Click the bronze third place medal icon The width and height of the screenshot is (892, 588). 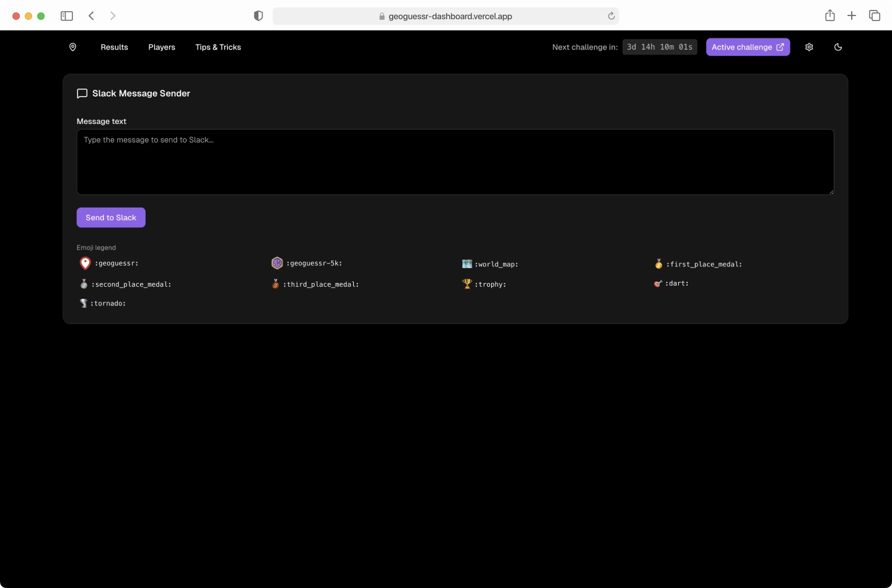275,284
